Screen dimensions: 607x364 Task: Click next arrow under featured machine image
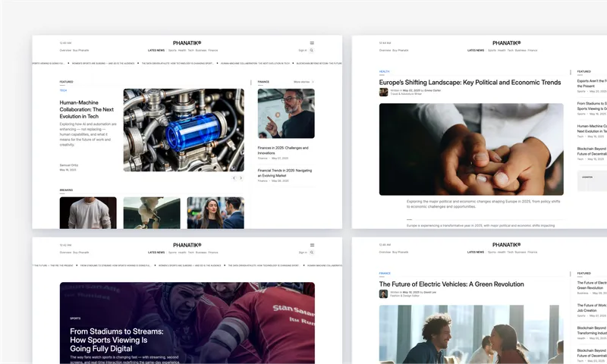point(241,178)
